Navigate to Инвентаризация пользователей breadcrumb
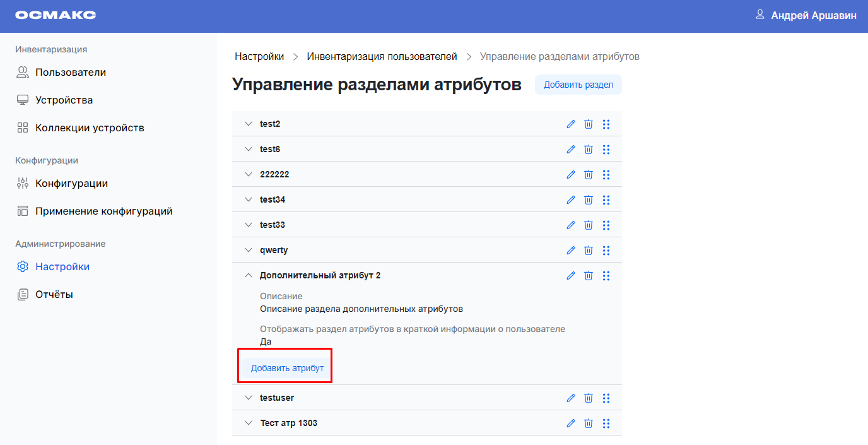This screenshot has width=868, height=445. [x=382, y=57]
